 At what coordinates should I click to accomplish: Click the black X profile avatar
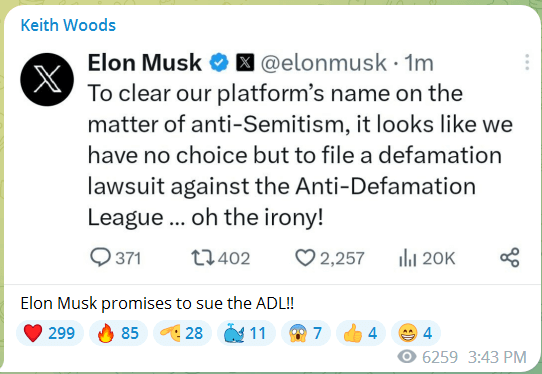pyautogui.click(x=47, y=80)
